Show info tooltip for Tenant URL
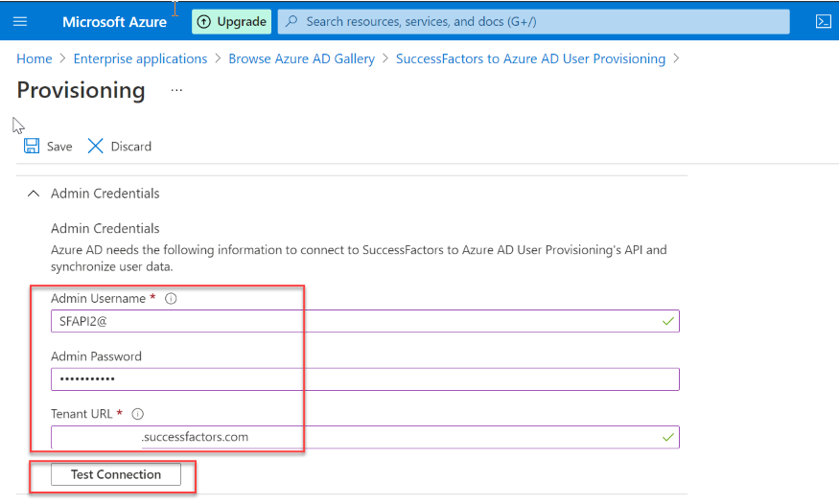This screenshot has height=504, width=839. 137,414
